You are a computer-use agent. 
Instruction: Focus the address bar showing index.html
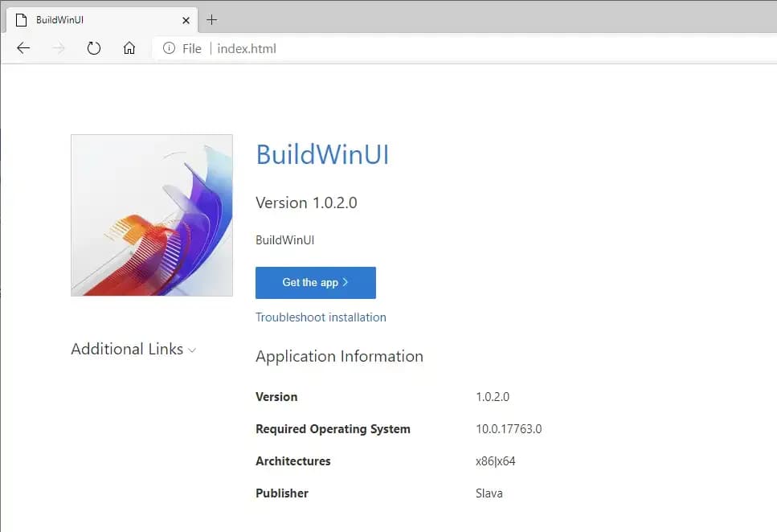click(466, 48)
